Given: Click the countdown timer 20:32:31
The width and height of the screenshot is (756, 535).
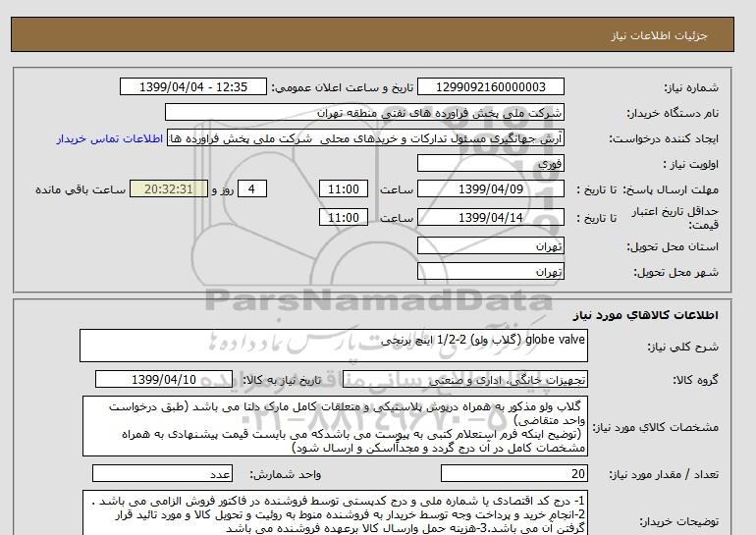Looking at the screenshot, I should click(169, 188).
